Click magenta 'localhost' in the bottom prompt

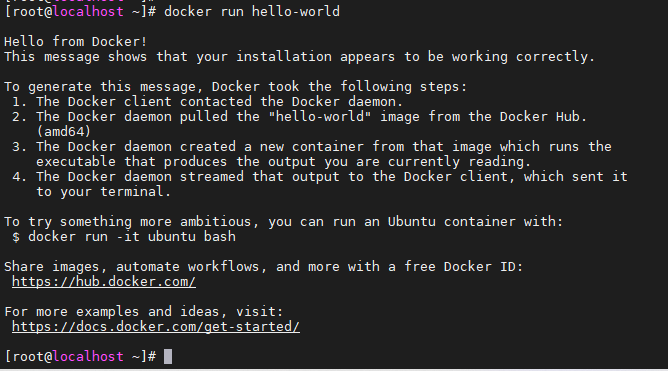click(88, 357)
